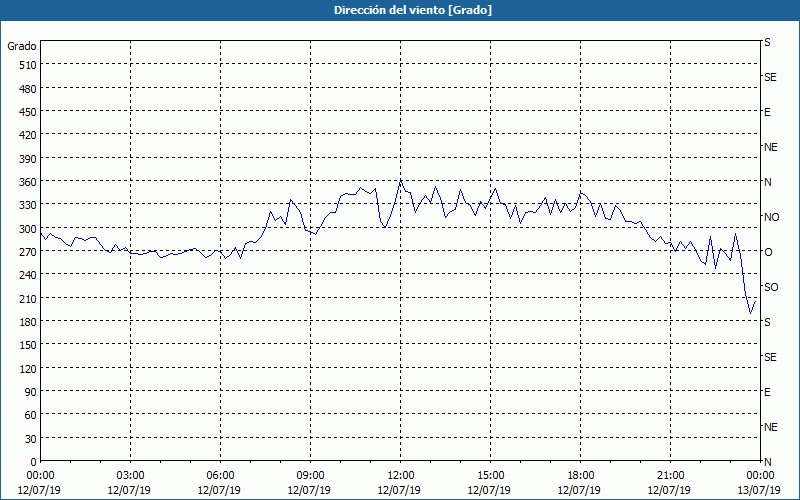
Task: Select the 330 tick value
Action: 28,205
